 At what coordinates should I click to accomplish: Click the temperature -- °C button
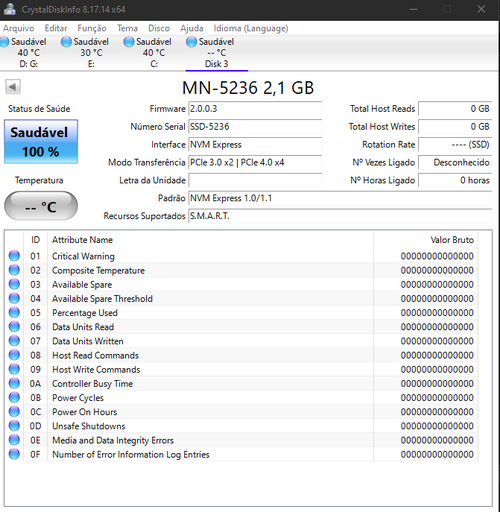pyautogui.click(x=41, y=206)
